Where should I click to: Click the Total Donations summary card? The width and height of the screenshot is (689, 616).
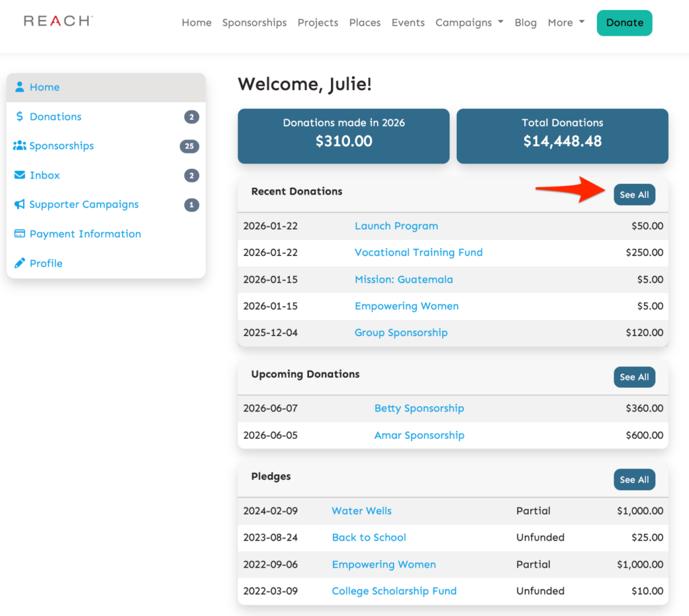tap(562, 136)
